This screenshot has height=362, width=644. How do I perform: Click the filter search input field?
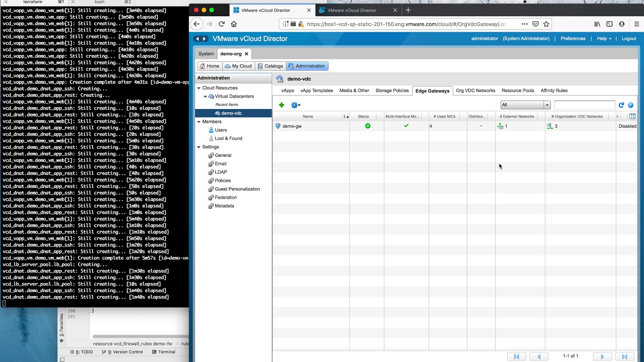pos(584,105)
